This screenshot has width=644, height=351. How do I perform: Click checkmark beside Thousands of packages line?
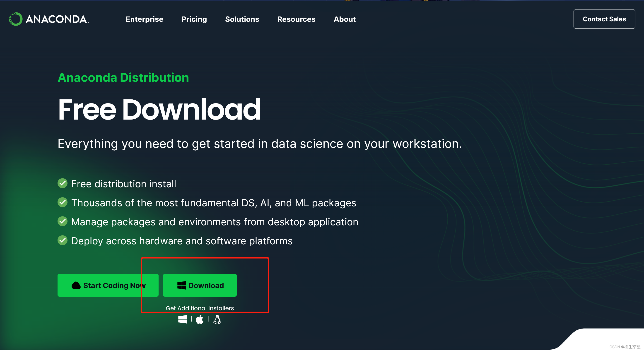point(63,202)
